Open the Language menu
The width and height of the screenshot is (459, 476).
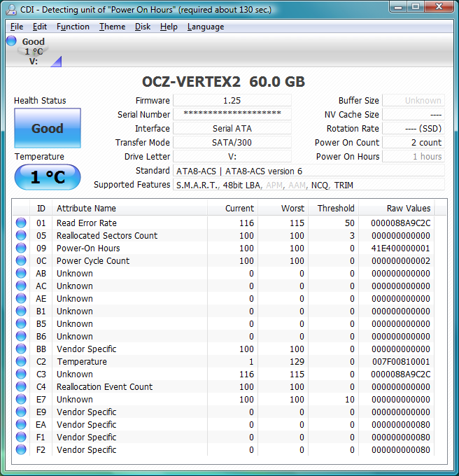tap(206, 27)
